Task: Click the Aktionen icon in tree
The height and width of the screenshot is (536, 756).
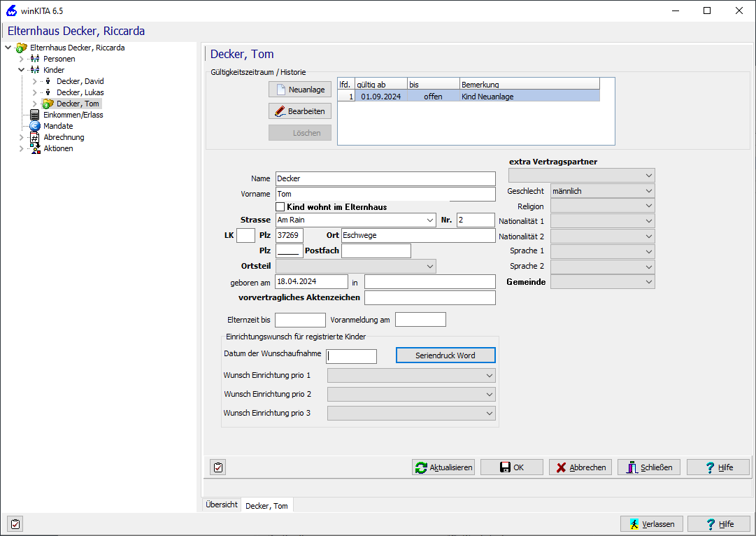Action: 35,148
